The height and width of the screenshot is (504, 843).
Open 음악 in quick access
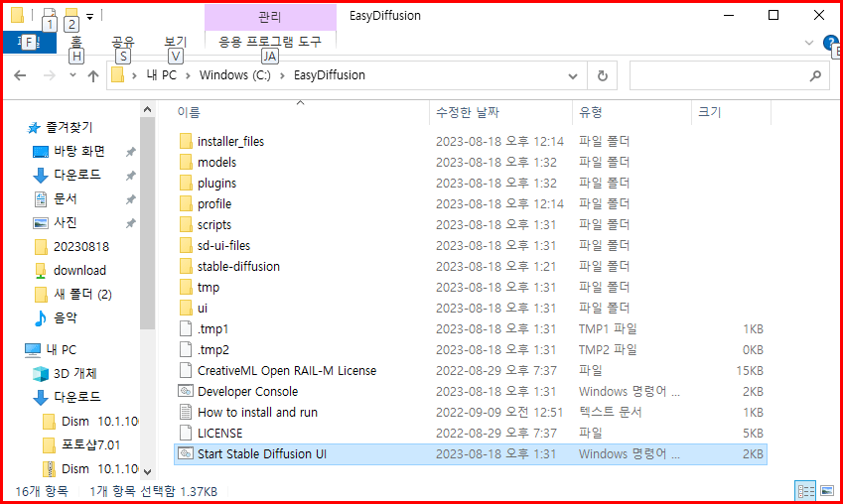[56, 318]
